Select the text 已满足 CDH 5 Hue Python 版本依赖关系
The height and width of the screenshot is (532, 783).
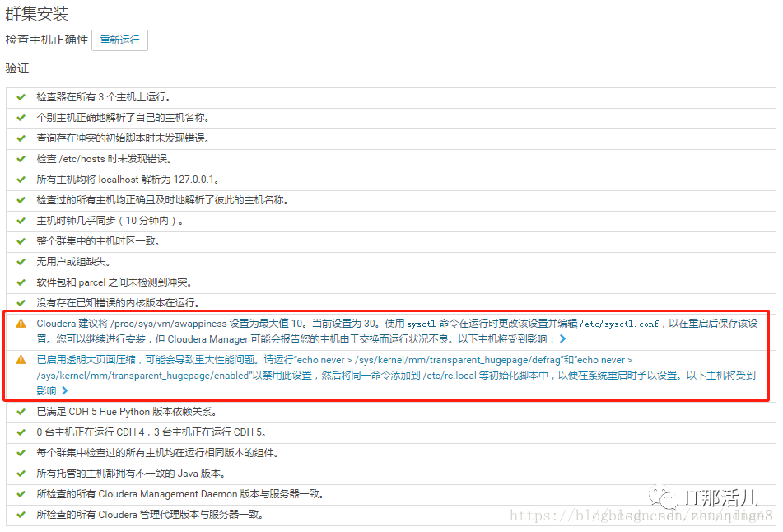click(x=126, y=412)
